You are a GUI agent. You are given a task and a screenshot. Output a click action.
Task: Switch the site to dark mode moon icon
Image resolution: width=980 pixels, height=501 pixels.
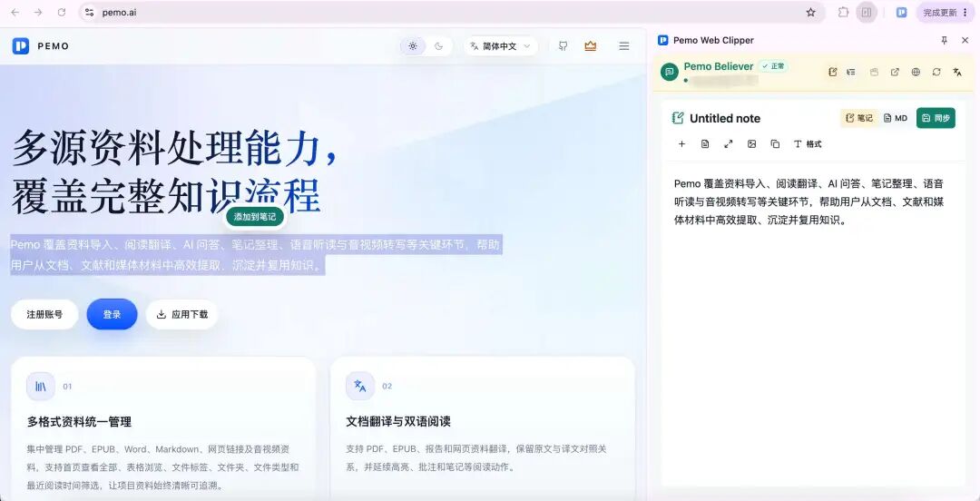(439, 46)
